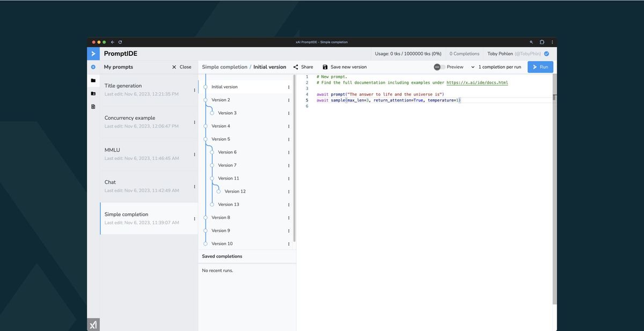Viewport: 644px width, 331px height.
Task: Click the Saved completions header
Action: (x=222, y=256)
